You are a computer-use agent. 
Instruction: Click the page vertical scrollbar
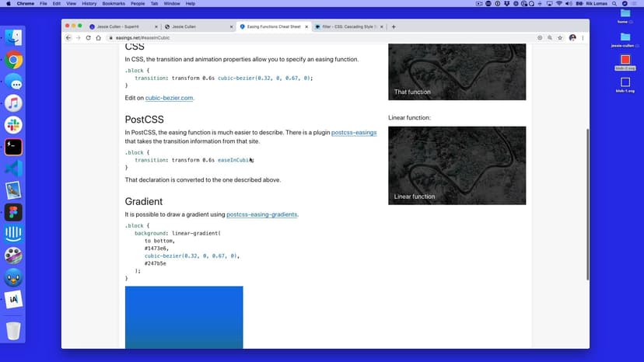587,204
